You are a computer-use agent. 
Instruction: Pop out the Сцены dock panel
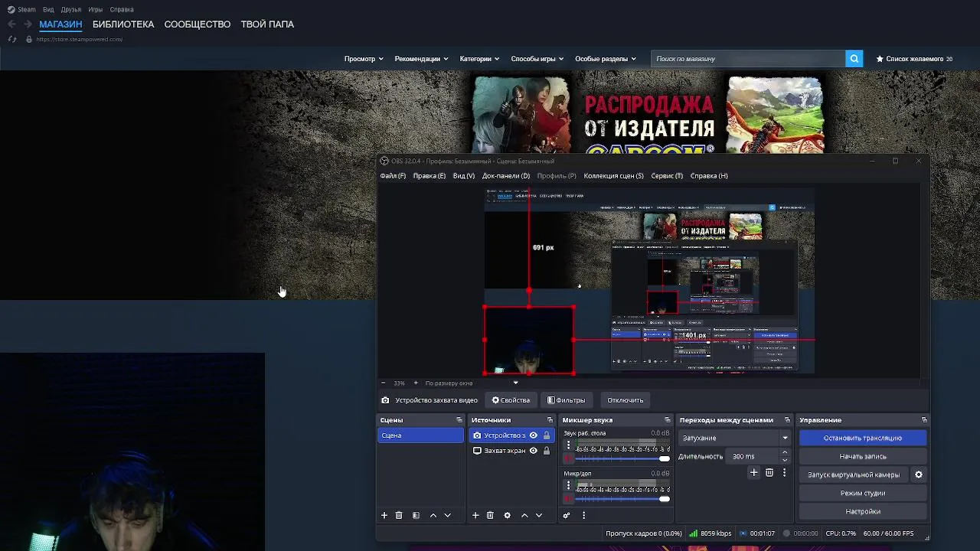point(459,420)
